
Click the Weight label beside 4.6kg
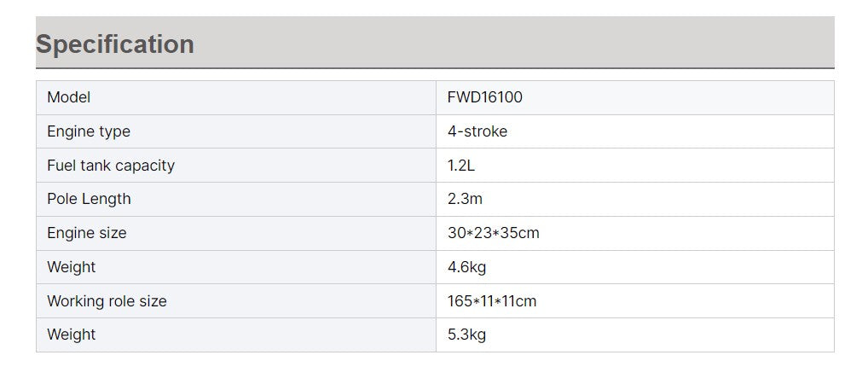72,267
